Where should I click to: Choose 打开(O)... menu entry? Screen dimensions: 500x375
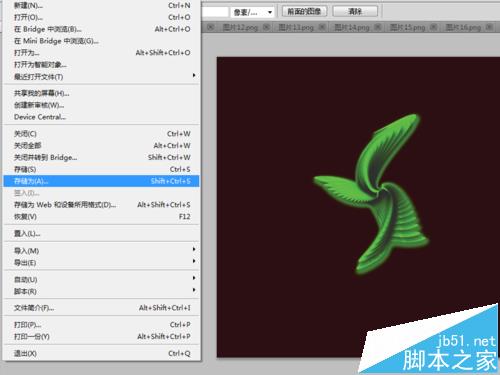101,17
